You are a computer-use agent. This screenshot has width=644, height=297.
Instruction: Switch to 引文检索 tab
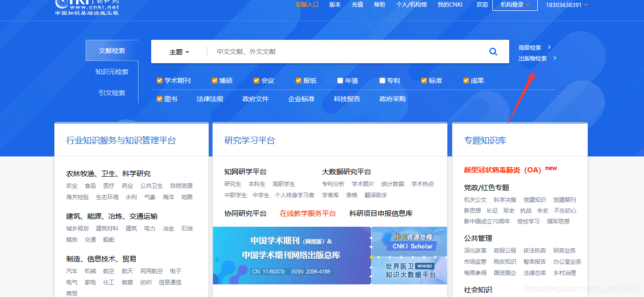[x=112, y=93]
